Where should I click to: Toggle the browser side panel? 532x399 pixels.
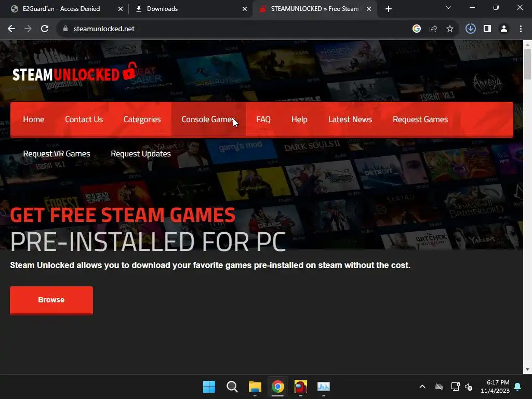[x=487, y=29]
